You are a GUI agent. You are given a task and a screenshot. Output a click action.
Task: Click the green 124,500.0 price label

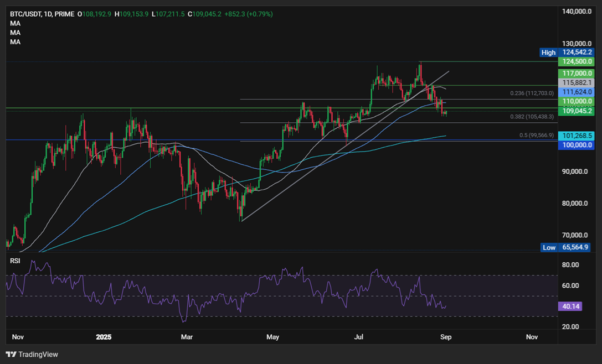point(576,61)
